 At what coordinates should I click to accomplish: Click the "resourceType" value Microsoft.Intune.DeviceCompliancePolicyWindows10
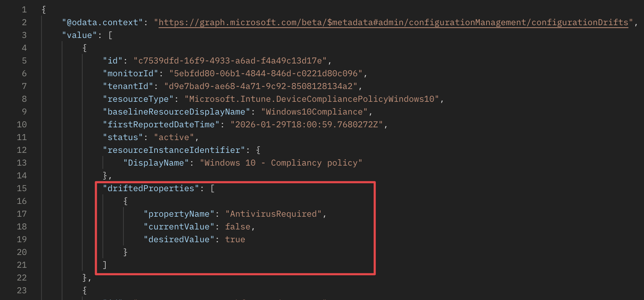(x=312, y=99)
